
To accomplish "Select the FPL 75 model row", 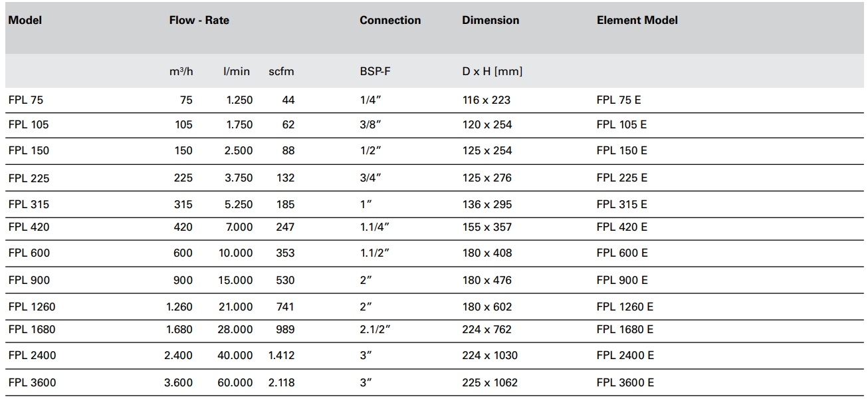I will click(x=26, y=100).
